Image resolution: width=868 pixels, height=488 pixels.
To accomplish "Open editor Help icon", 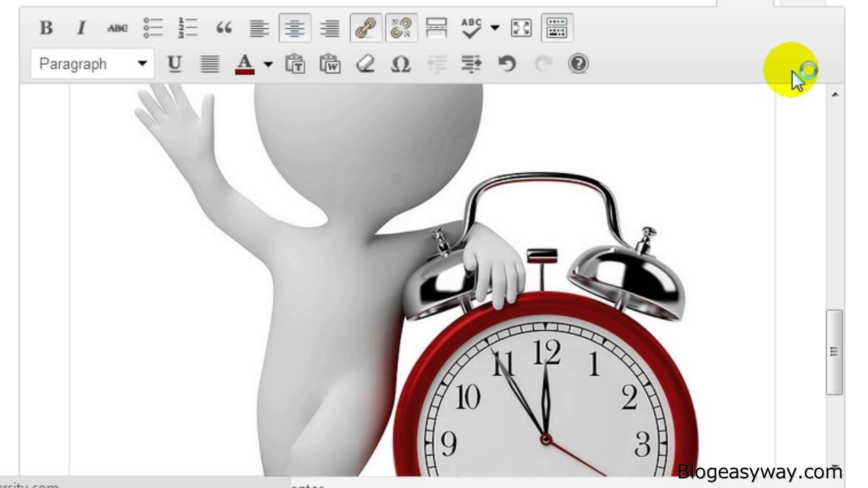I will pyautogui.click(x=578, y=64).
